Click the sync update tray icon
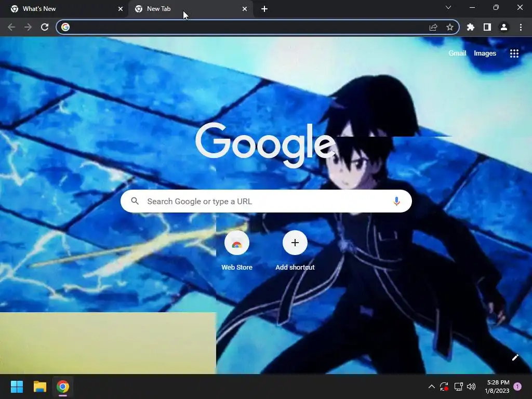The image size is (532, 399). click(x=444, y=387)
